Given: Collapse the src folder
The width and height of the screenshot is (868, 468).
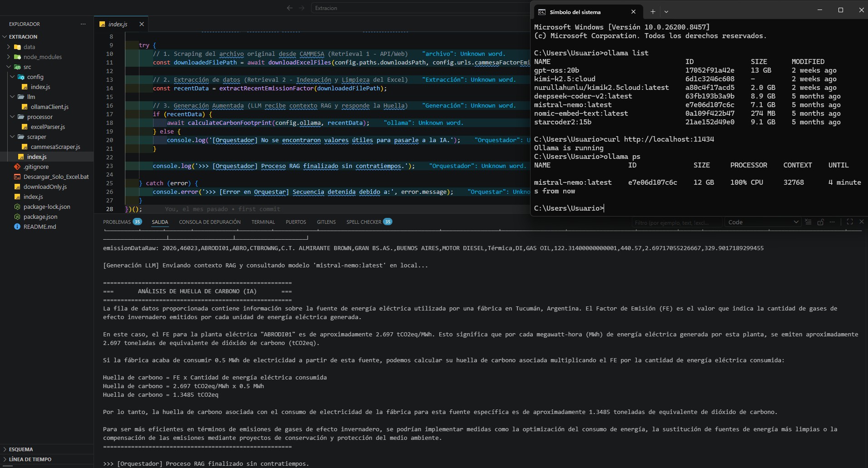Looking at the screenshot, I should tap(9, 67).
